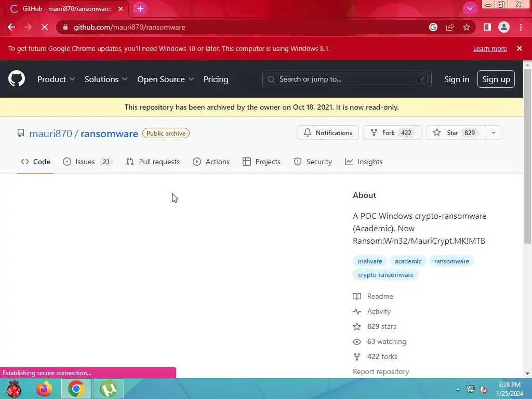The height and width of the screenshot is (399, 532).
Task: Open ransomware repository name link
Action: coord(109,134)
